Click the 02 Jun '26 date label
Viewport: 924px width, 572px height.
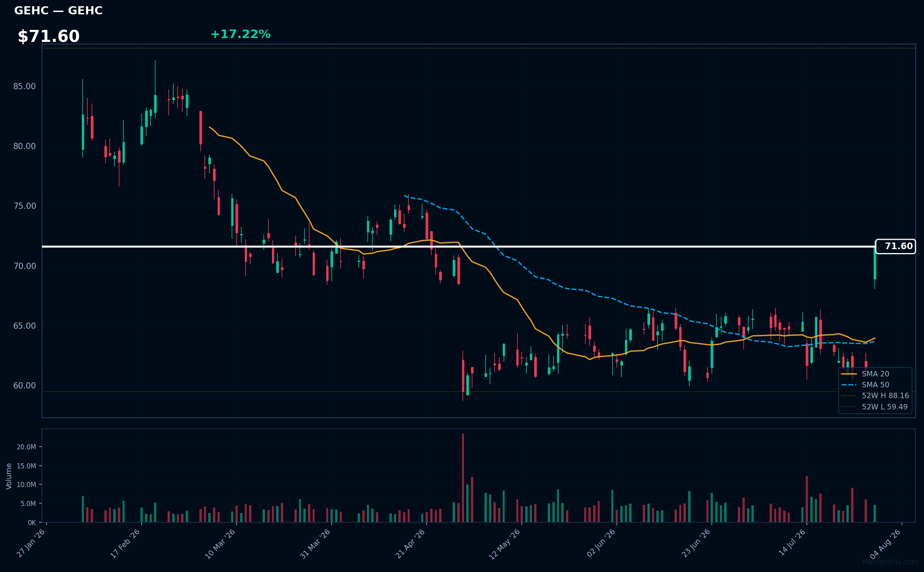click(601, 543)
